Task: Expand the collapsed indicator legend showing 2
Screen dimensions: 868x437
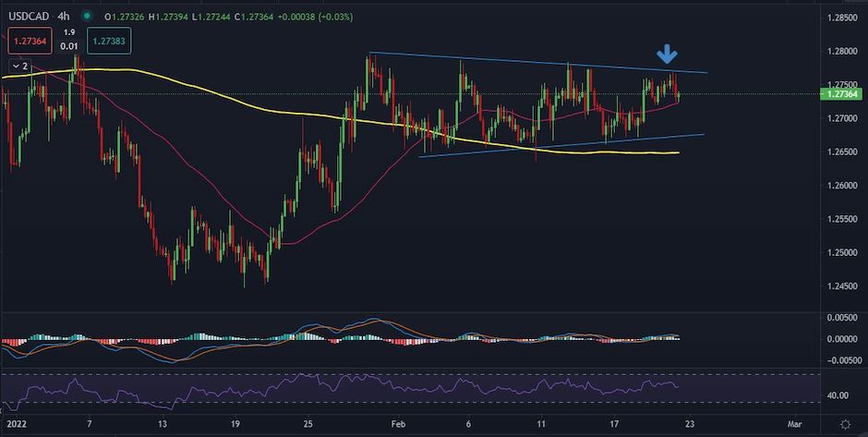Action: coord(18,66)
